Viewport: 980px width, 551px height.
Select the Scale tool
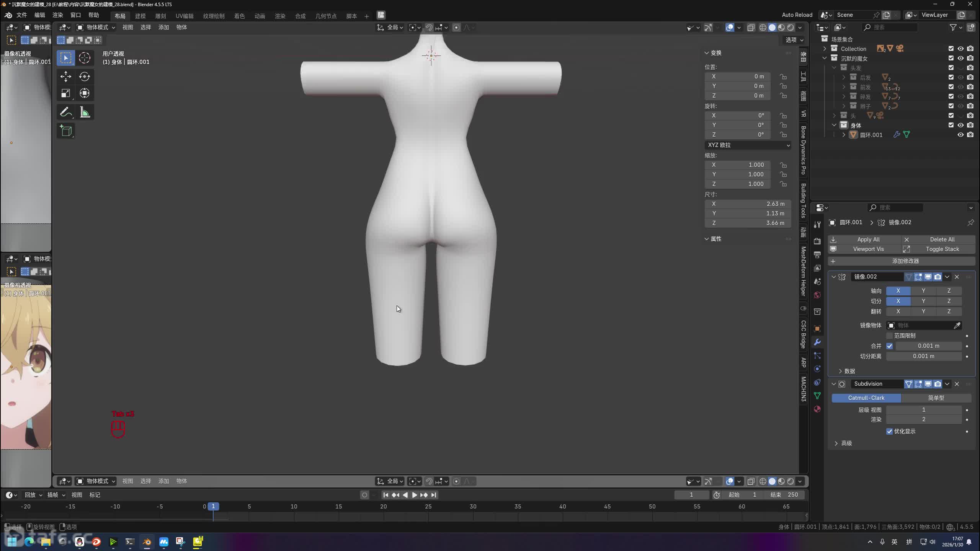point(65,93)
